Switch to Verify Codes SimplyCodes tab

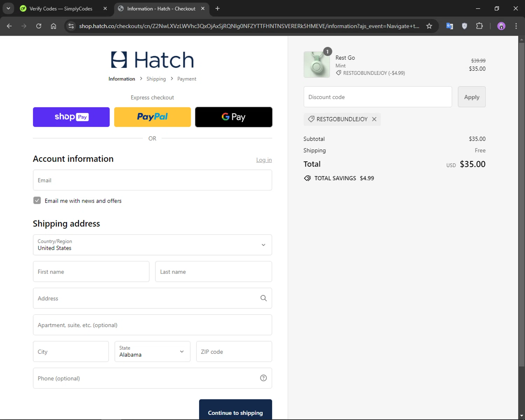pyautogui.click(x=61, y=8)
